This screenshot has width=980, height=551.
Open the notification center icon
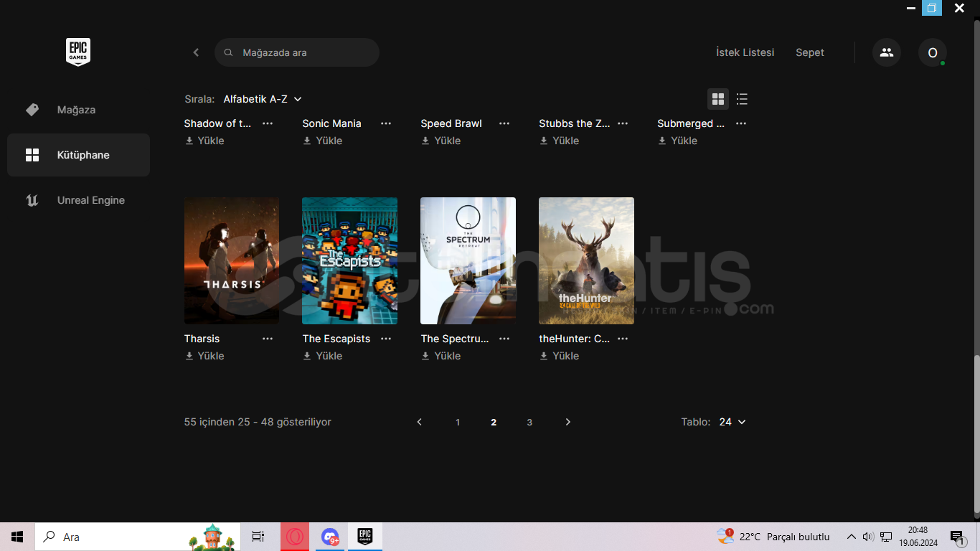957,537
